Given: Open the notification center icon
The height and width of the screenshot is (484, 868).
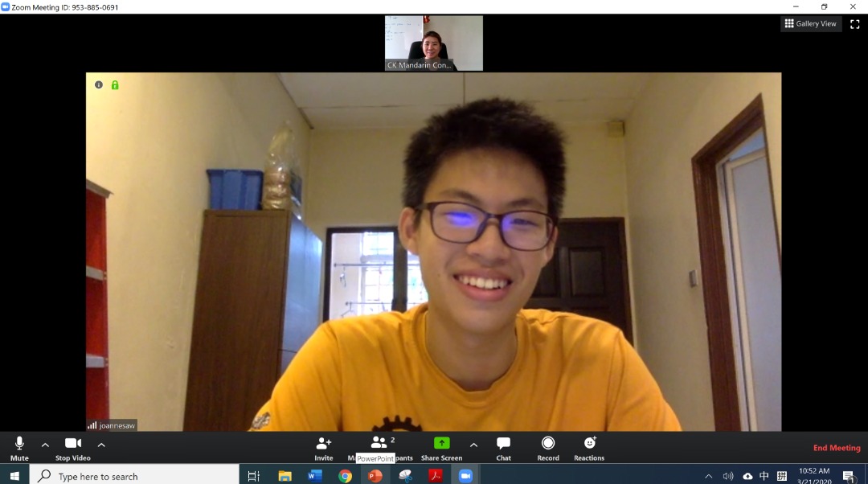Looking at the screenshot, I should click(x=849, y=476).
